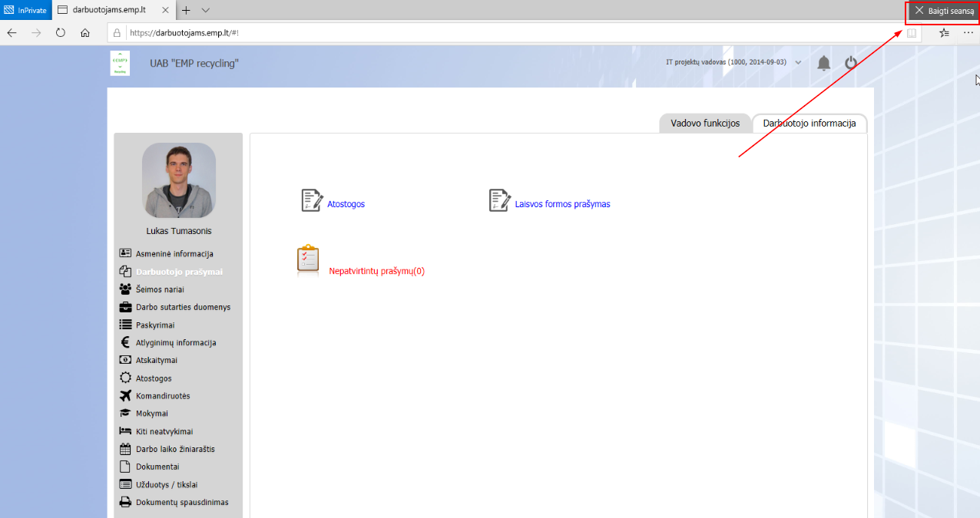Open the browser tab list chevron
The image size is (980, 518).
(x=205, y=10)
